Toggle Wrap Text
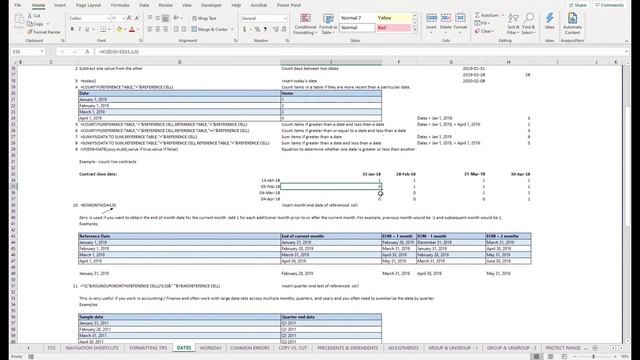This screenshot has width=640, height=360. coord(204,18)
